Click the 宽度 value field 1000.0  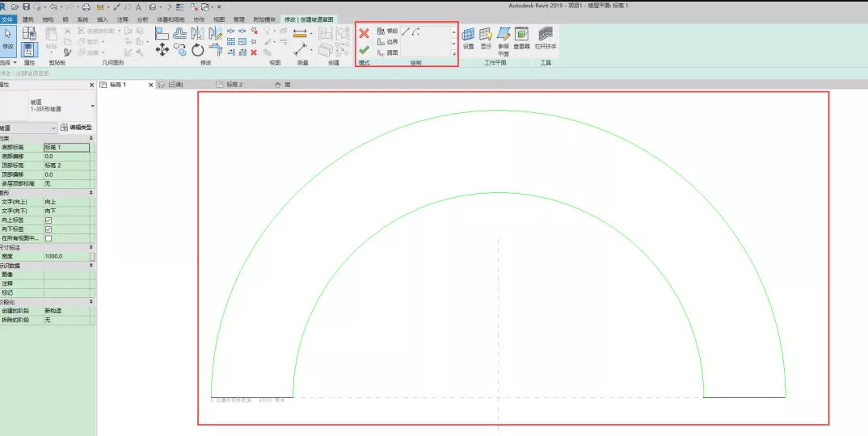tap(66, 257)
